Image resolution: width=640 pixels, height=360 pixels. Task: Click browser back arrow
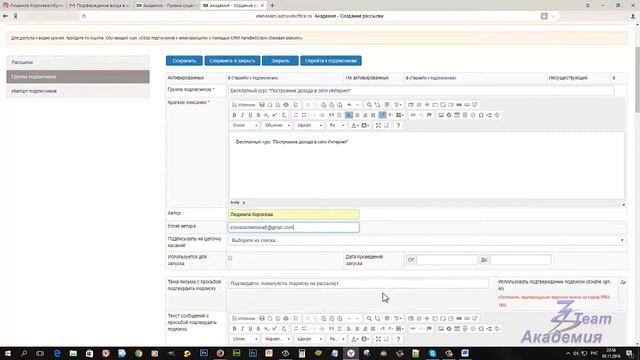pyautogui.click(x=5, y=16)
